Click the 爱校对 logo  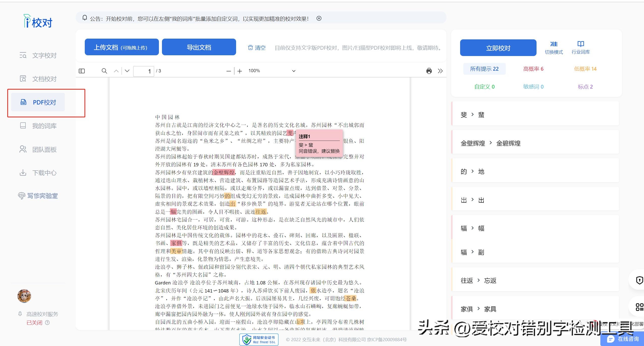38,21
